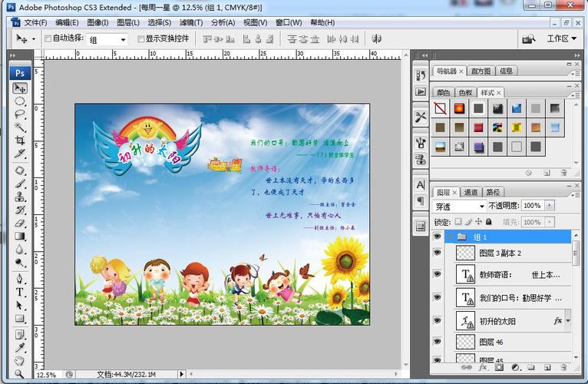Enable the 自动选择 checkbox

48,38
